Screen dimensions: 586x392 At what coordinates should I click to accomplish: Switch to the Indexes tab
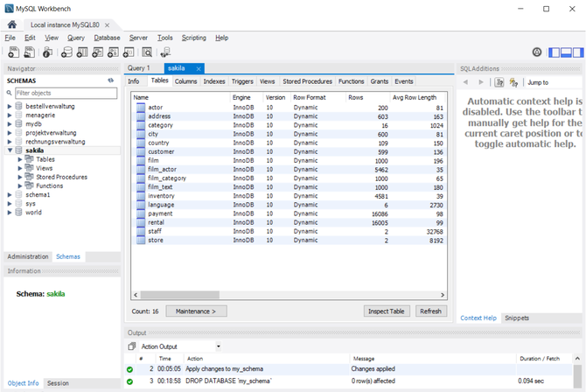point(214,81)
